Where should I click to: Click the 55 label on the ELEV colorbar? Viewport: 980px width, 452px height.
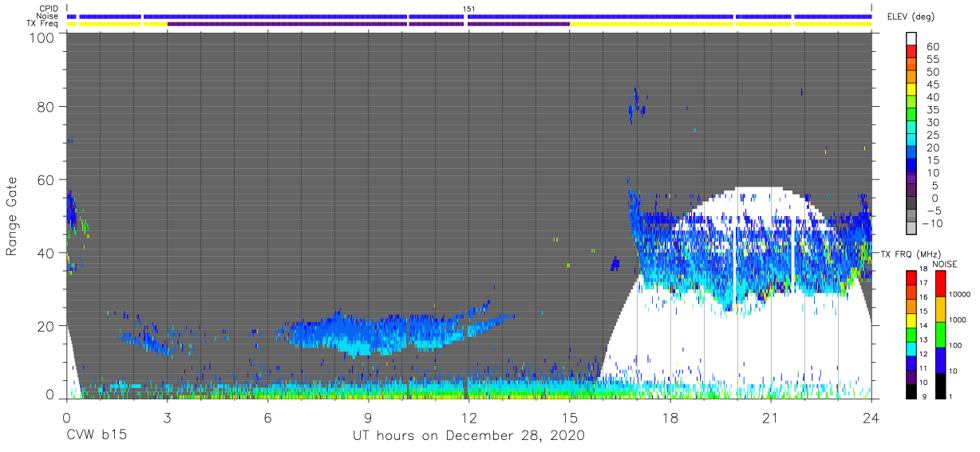tap(932, 60)
